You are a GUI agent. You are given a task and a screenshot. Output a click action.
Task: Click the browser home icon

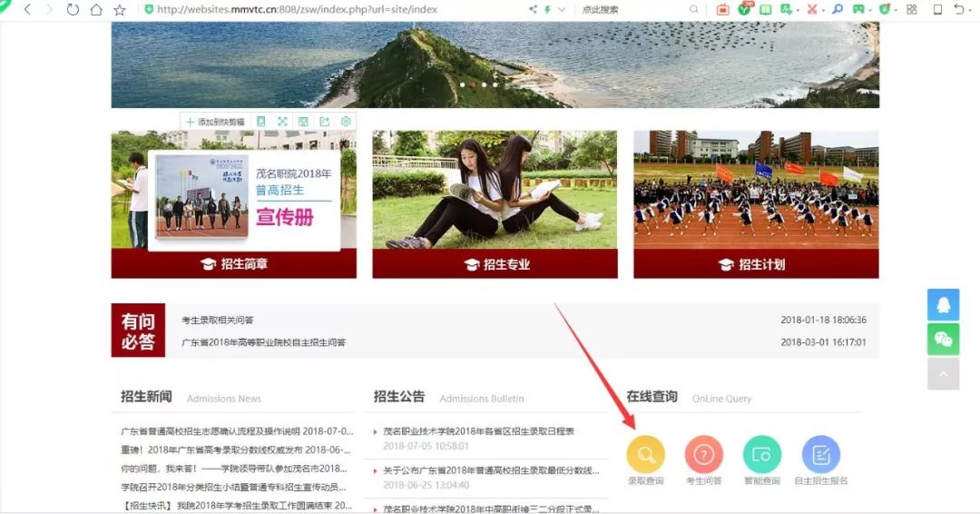coord(96,10)
